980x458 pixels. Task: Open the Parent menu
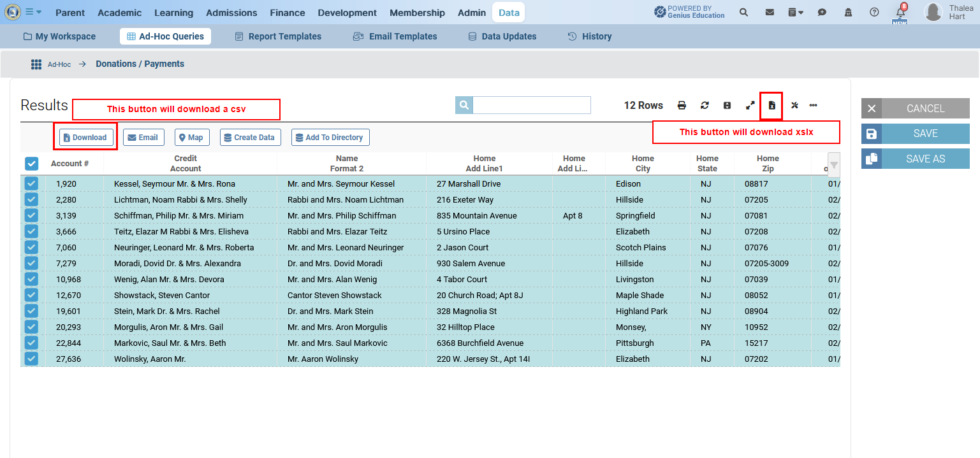click(x=70, y=13)
